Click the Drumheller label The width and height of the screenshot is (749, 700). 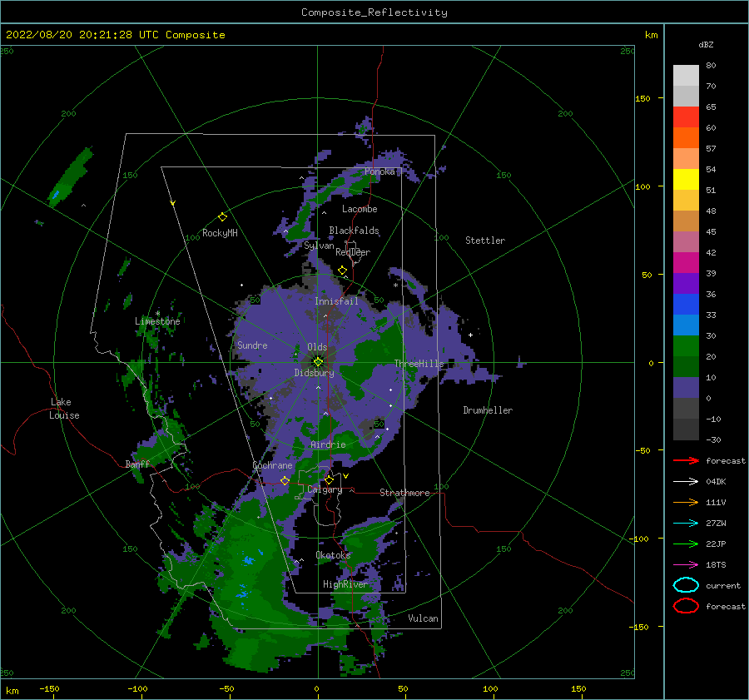488,410
